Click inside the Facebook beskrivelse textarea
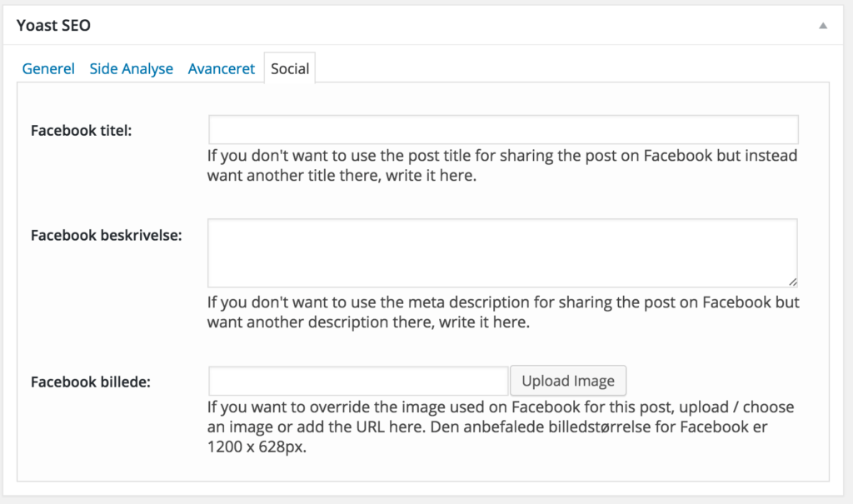This screenshot has width=853, height=504. [x=502, y=253]
